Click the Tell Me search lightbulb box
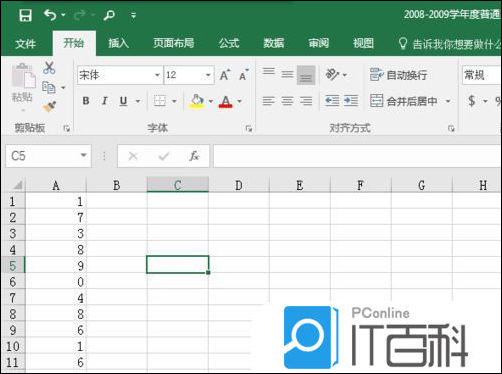Viewport: 502px width, 374px height. (449, 44)
